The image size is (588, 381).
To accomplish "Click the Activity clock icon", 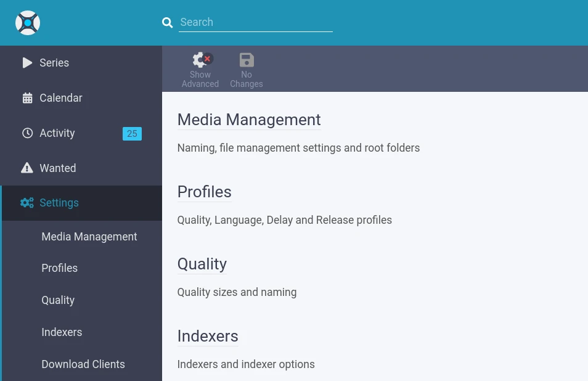I will point(27,133).
